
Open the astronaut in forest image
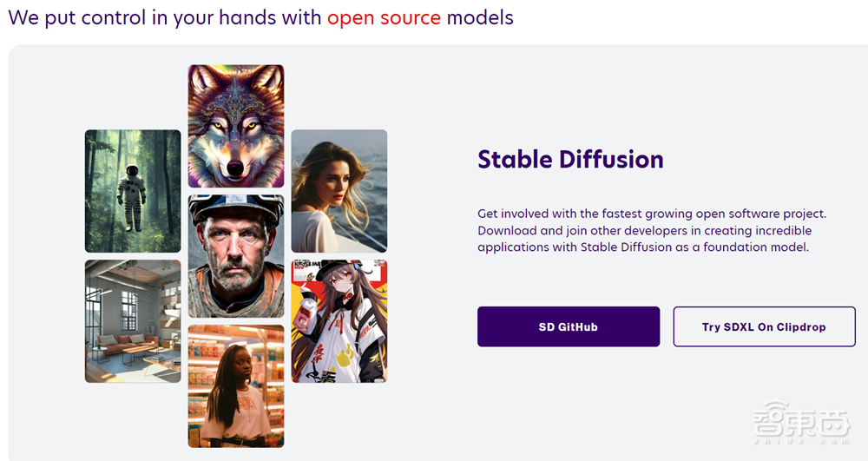pyautogui.click(x=133, y=191)
